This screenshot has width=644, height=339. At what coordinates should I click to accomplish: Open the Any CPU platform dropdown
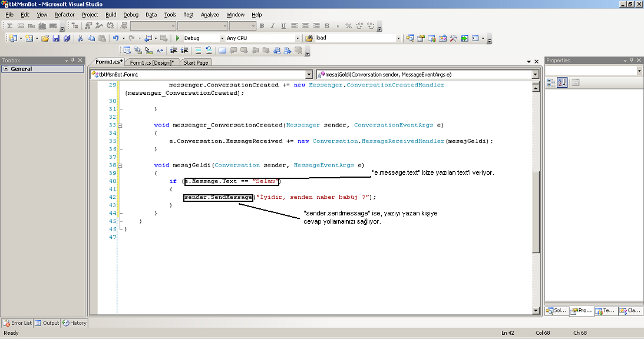point(298,38)
